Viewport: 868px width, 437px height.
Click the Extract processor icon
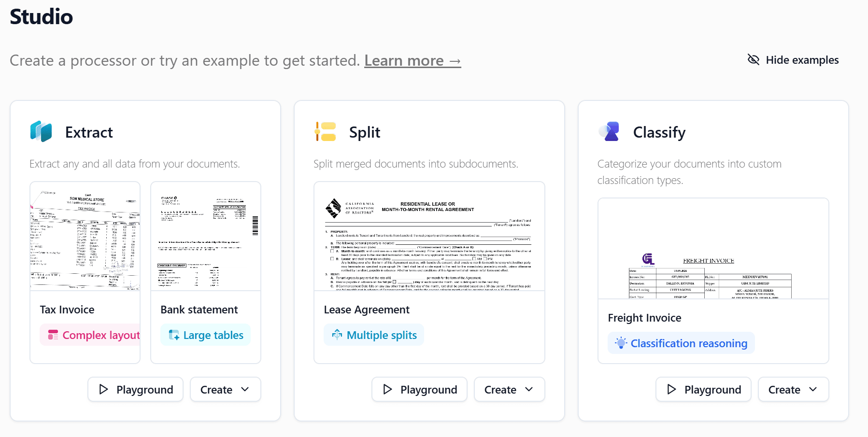click(42, 131)
